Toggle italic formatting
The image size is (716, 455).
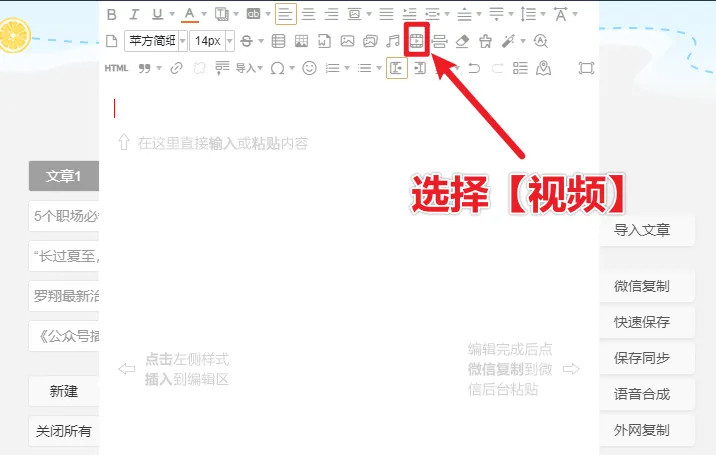(x=134, y=14)
